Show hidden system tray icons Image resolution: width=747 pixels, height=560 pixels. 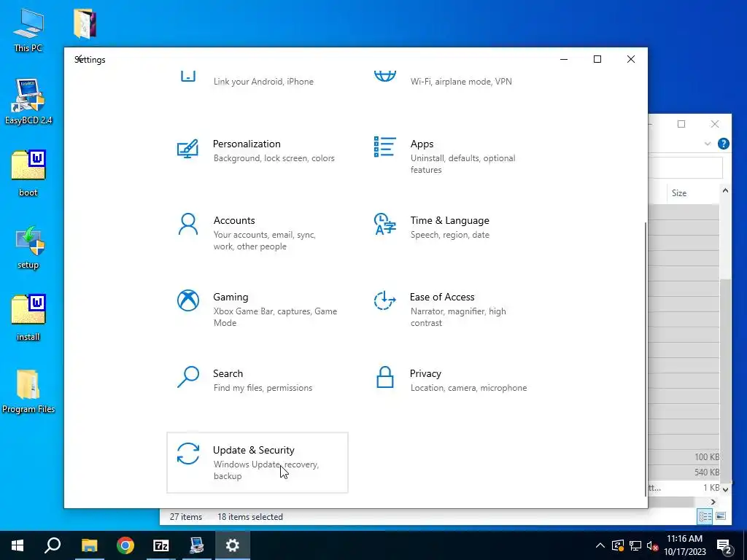pos(600,545)
